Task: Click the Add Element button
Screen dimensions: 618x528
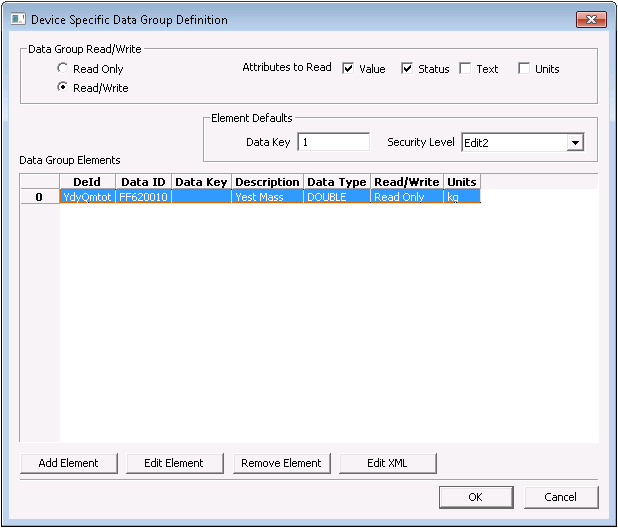Action: (x=69, y=463)
